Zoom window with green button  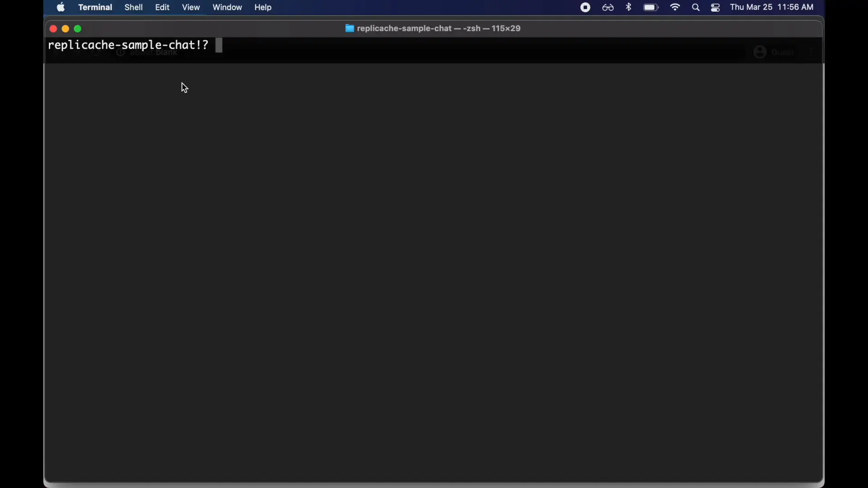coord(78,29)
